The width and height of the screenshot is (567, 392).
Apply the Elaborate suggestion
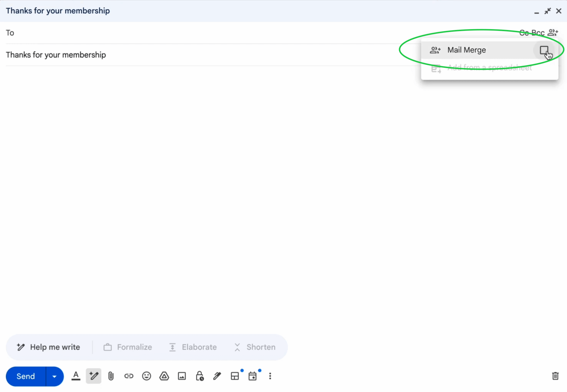coord(193,347)
